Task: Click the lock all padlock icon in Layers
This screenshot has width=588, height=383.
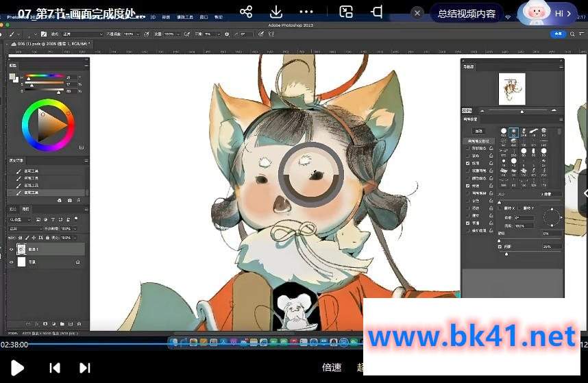Action: coord(47,238)
